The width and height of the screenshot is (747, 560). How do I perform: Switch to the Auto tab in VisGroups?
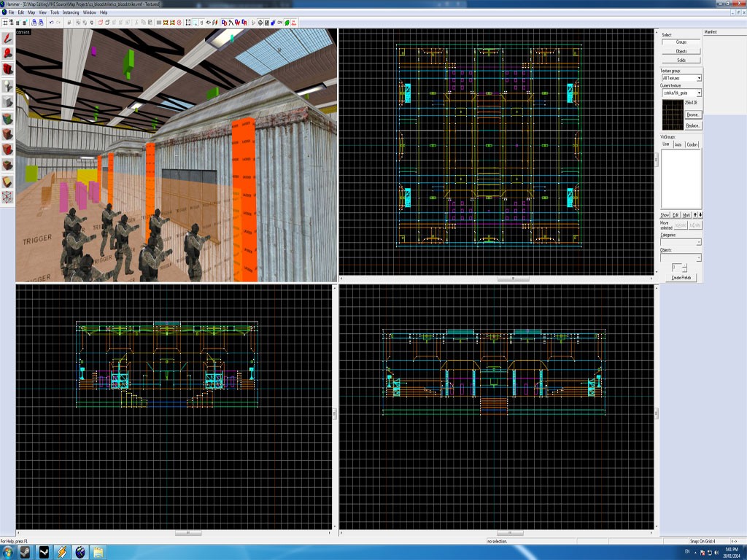(x=679, y=143)
